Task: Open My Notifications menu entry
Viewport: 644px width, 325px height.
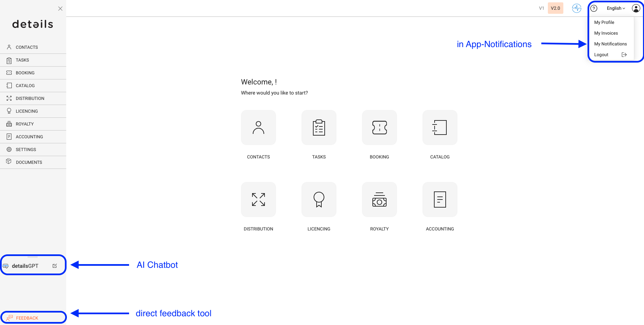Action: [610, 44]
